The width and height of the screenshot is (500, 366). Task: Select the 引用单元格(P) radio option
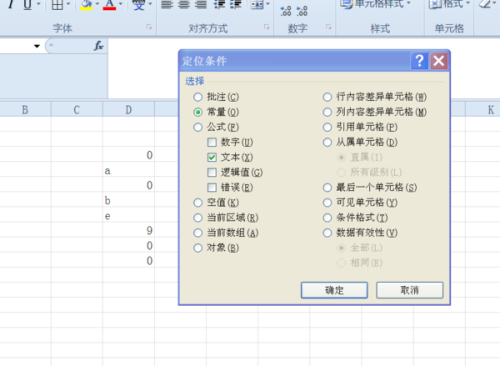pos(360,127)
